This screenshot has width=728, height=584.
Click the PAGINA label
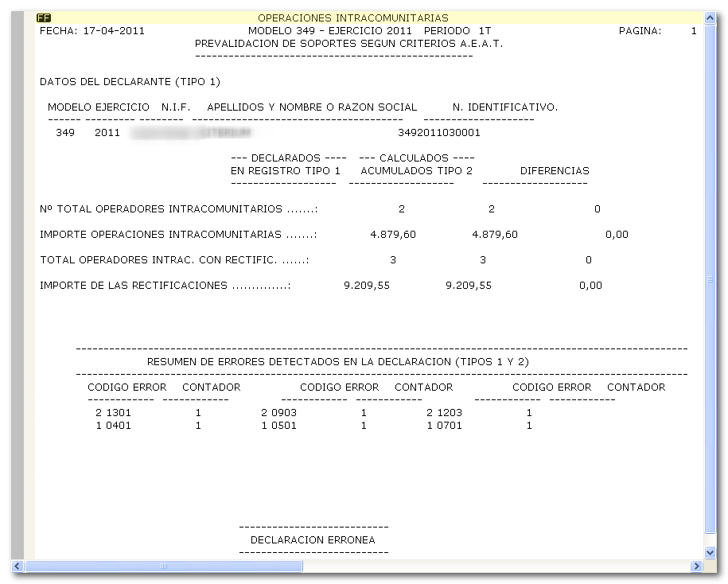point(640,31)
